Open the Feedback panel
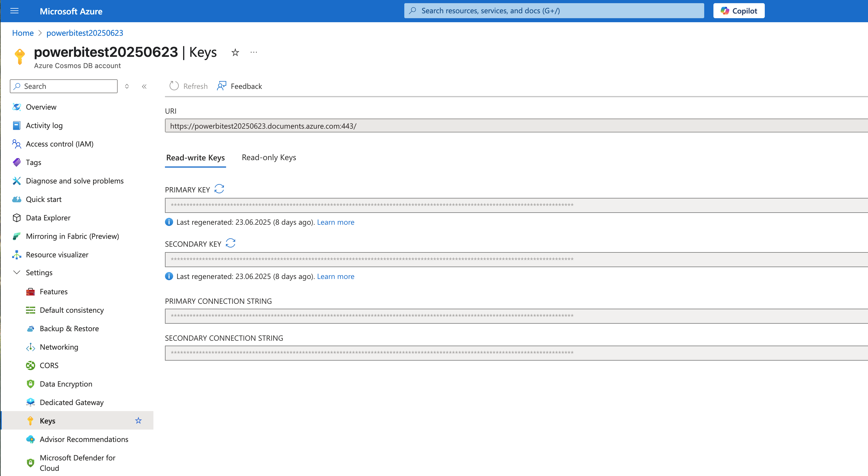The width and height of the screenshot is (868, 476). pos(240,86)
